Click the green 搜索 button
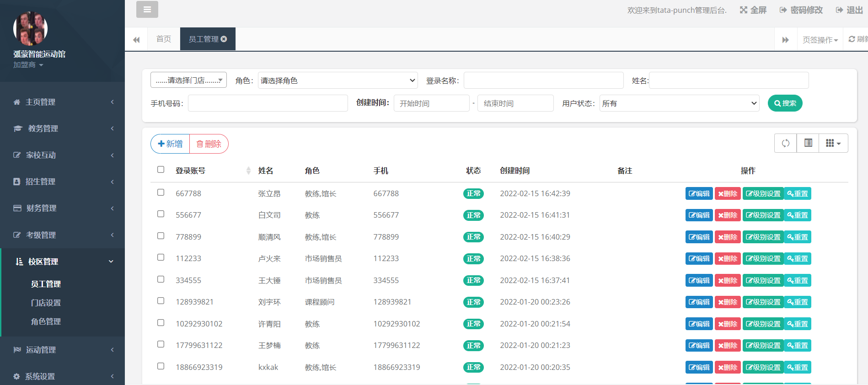 [x=785, y=103]
